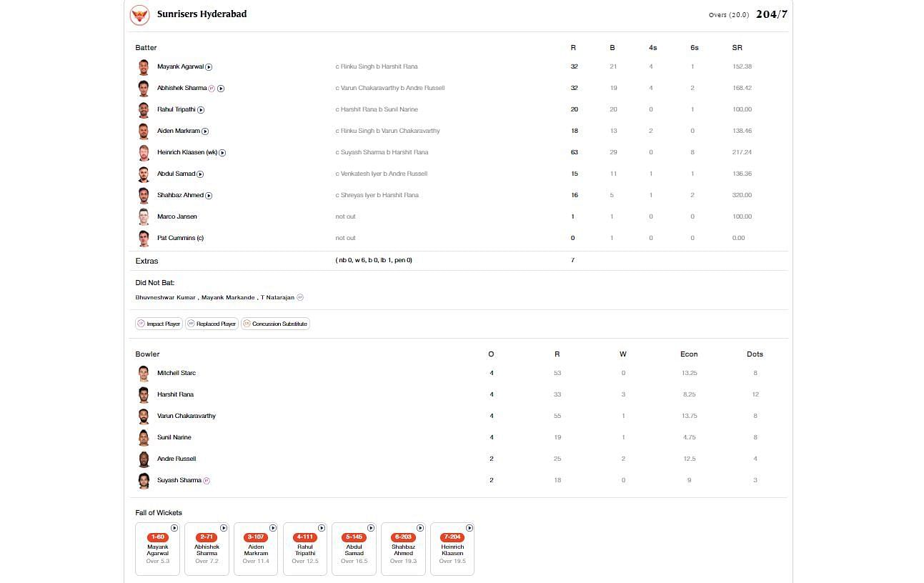Screen dimensions: 924x583
Task: Open Mayank Agarwal's batter profile link
Action: tap(180, 66)
